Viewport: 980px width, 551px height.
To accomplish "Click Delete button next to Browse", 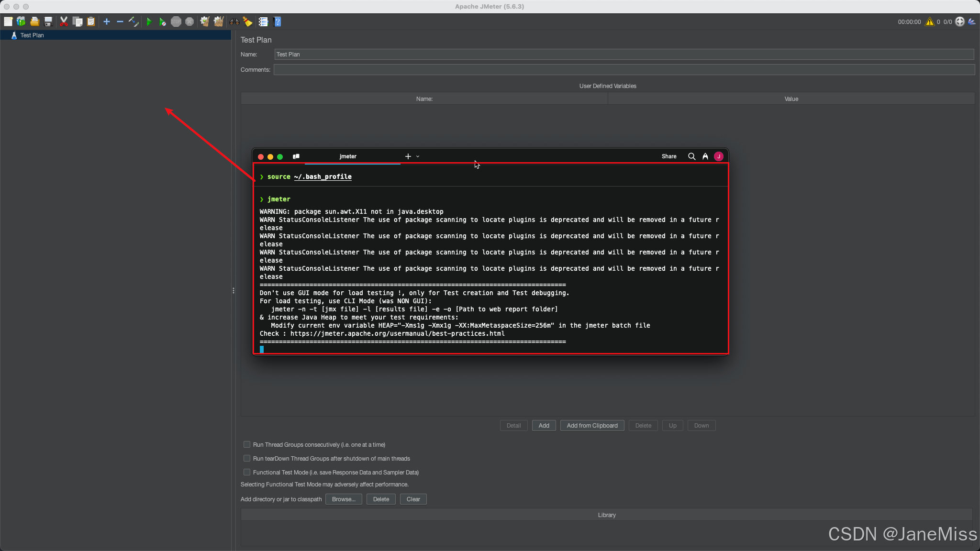I will click(x=381, y=499).
